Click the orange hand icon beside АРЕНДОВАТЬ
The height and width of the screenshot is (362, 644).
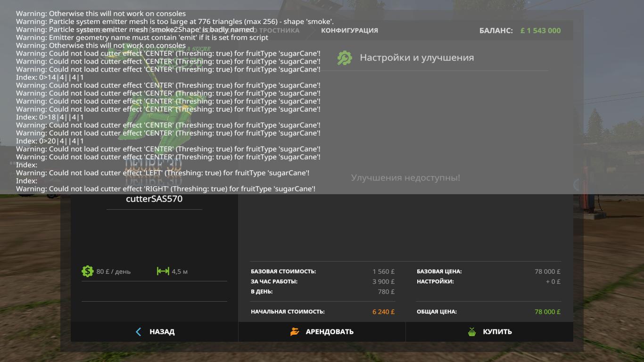point(295,331)
